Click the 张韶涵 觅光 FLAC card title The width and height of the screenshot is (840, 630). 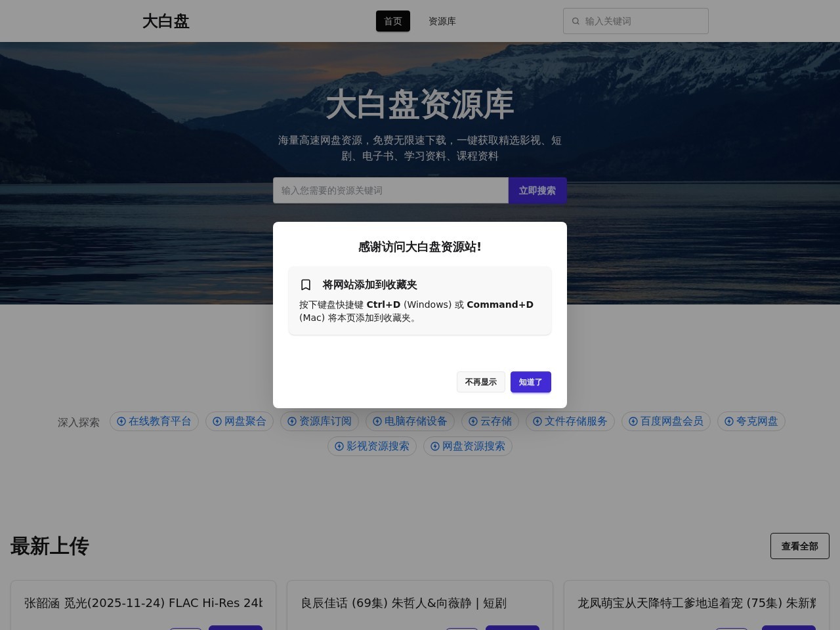pyautogui.click(x=143, y=603)
